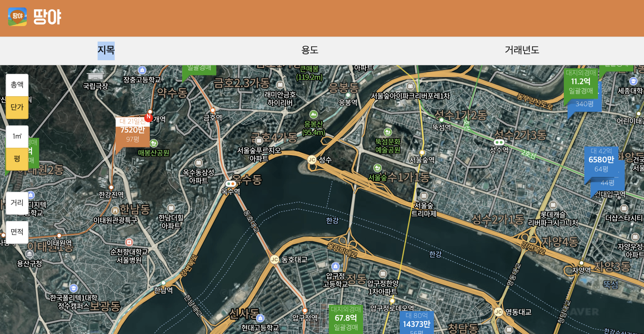
Task: Set area unit to 평
Action: point(17,159)
